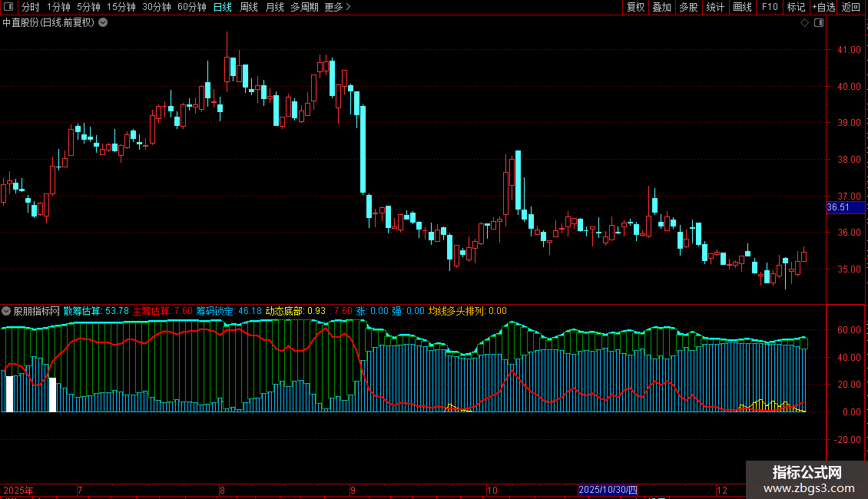Click the month 8 timeline label
868x499 pixels.
222,490
